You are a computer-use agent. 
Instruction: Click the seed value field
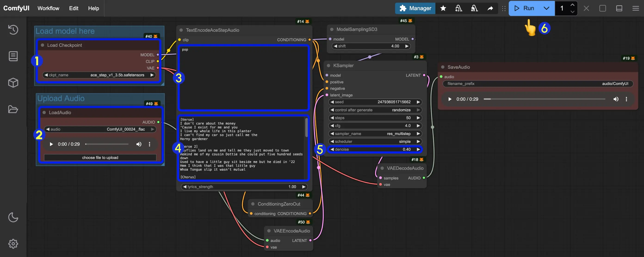coord(375,102)
